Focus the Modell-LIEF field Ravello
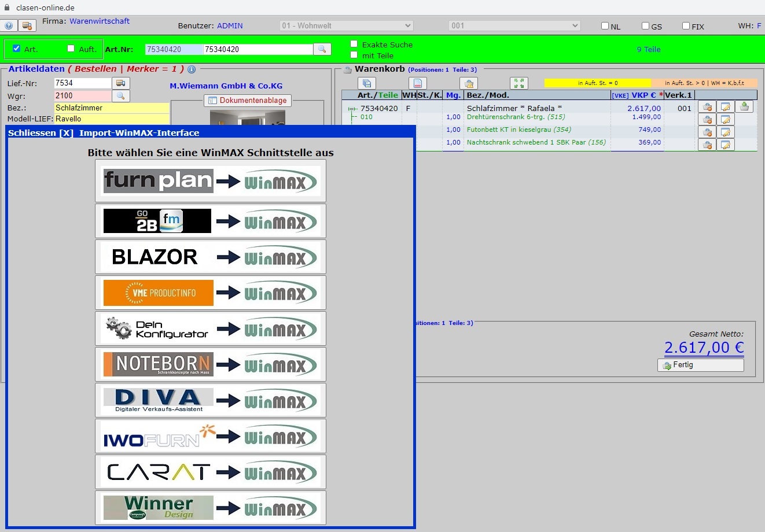The width and height of the screenshot is (765, 532). pyautogui.click(x=112, y=119)
